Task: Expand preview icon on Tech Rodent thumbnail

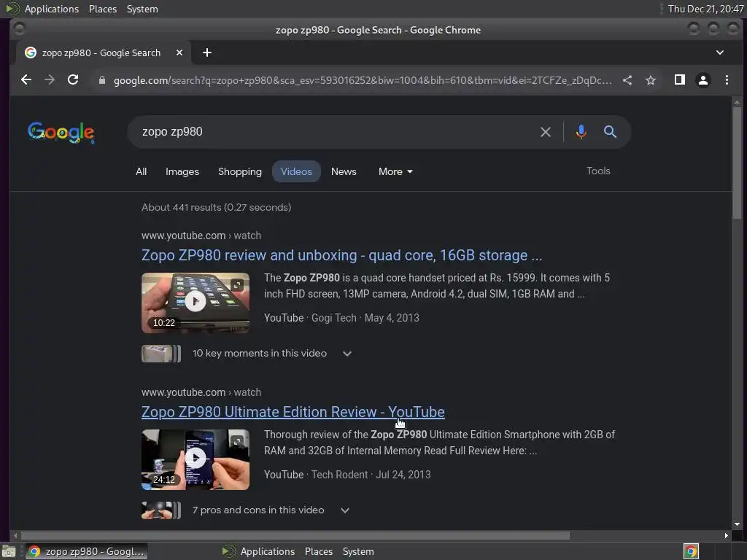Action: tap(237, 442)
